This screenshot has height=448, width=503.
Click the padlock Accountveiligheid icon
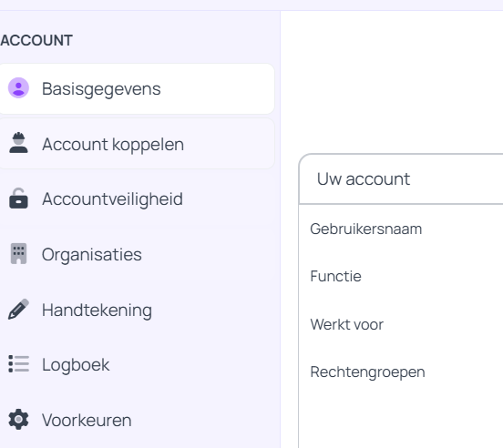pos(18,199)
